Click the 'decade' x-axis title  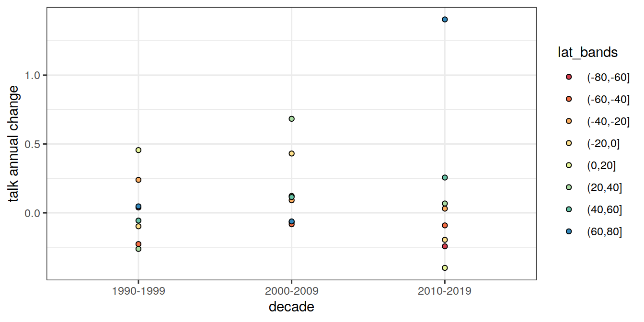(x=291, y=307)
